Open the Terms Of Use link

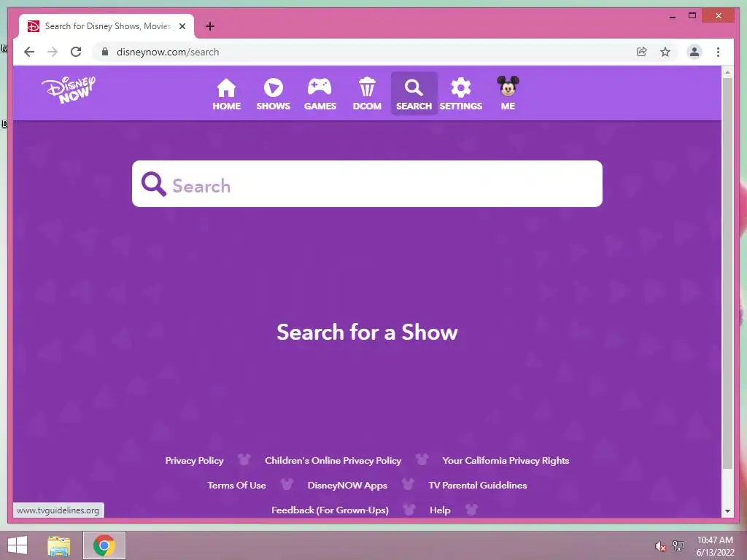tap(236, 485)
